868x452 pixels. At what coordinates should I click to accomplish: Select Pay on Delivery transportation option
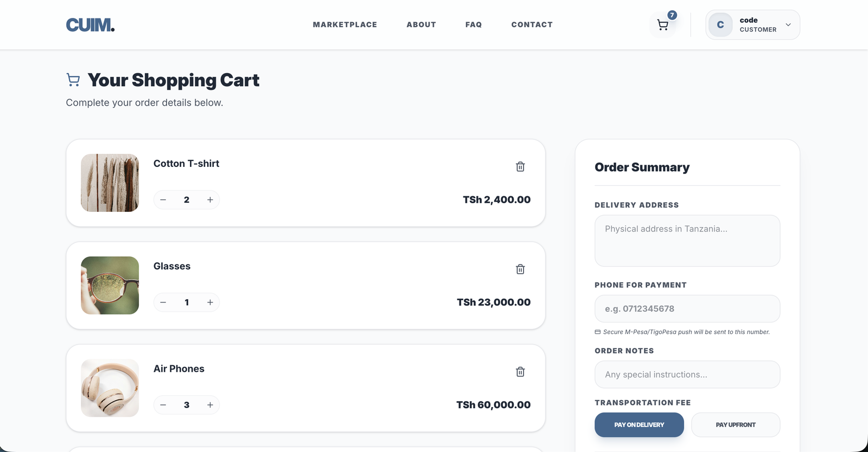tap(639, 425)
